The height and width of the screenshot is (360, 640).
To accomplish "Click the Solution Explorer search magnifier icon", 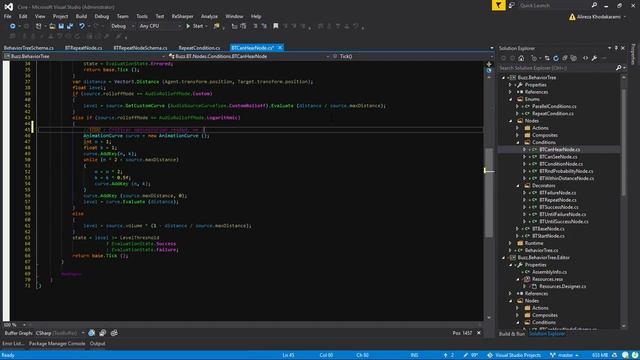I will click(x=619, y=68).
